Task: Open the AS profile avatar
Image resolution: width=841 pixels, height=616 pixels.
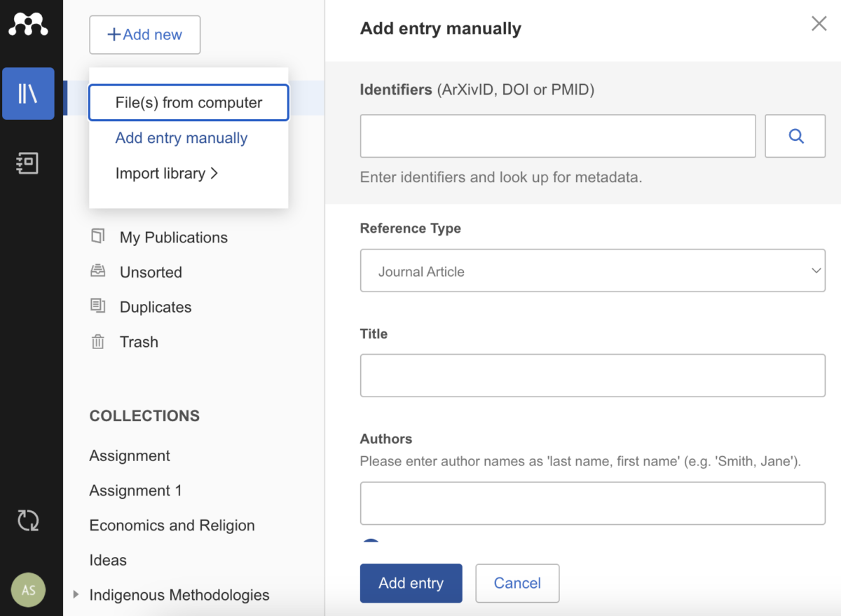Action: 28,589
